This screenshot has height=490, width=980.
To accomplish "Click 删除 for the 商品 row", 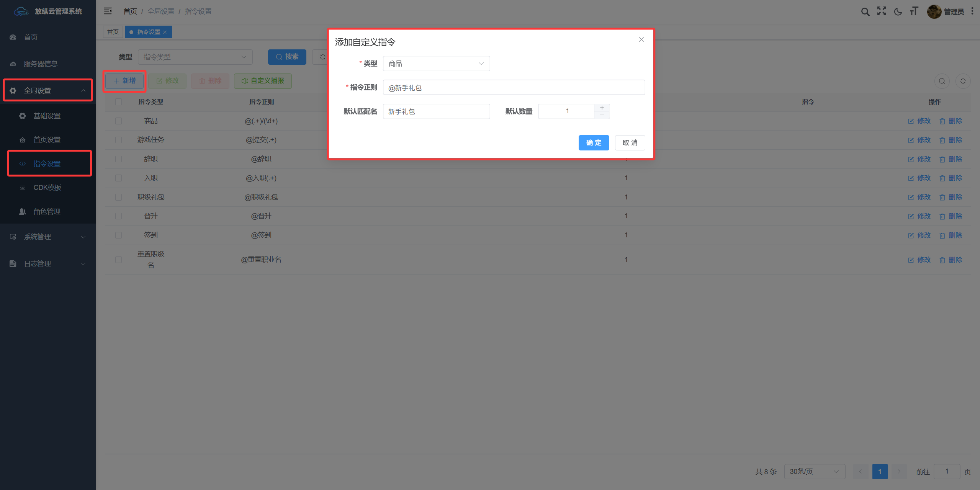I will tap(951, 121).
